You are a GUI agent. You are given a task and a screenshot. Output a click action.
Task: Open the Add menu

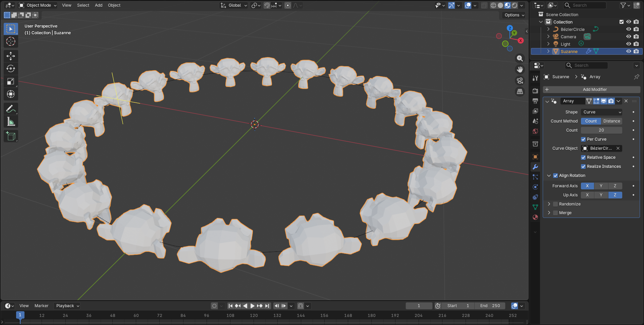click(99, 5)
